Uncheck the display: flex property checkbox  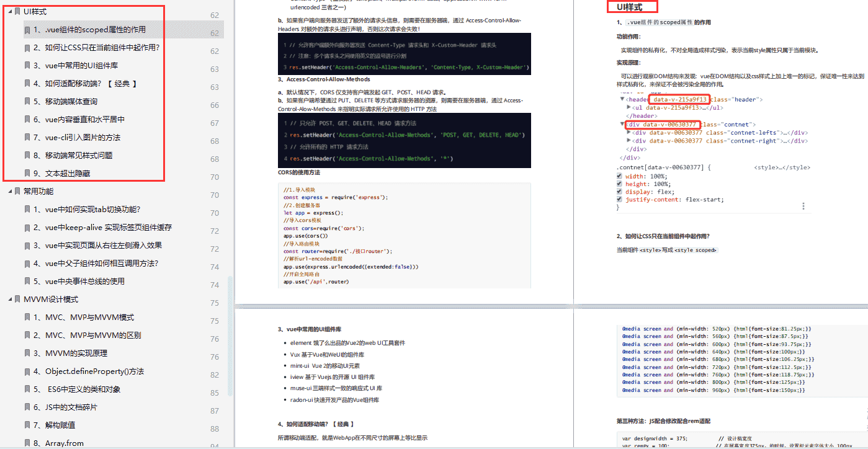pyautogui.click(x=619, y=192)
